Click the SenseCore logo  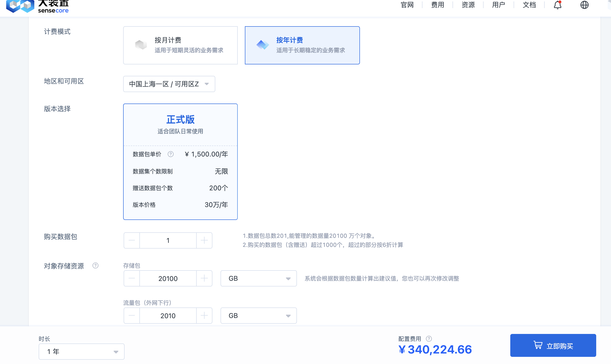(x=37, y=6)
